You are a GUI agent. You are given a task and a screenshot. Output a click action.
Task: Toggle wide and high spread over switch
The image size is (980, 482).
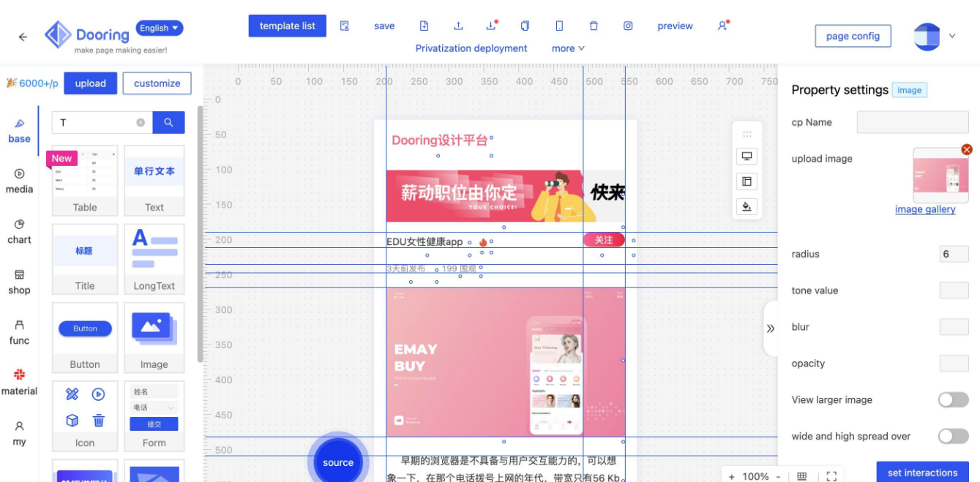(953, 437)
